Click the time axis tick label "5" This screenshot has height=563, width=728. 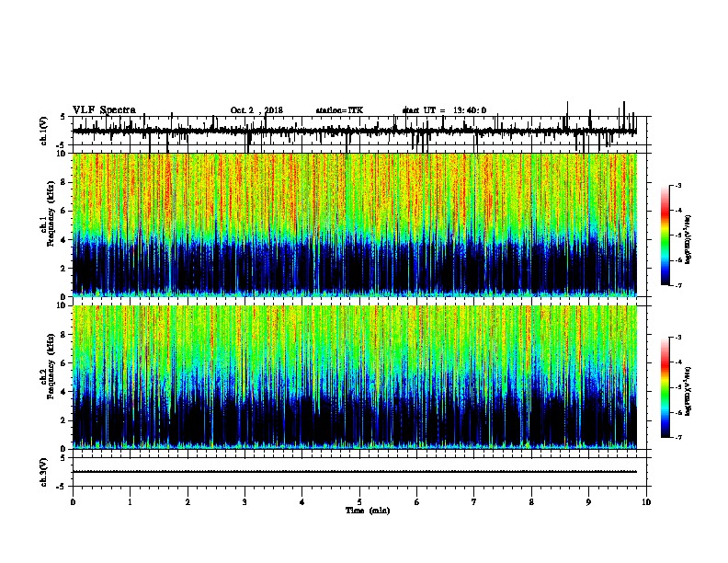tap(359, 502)
